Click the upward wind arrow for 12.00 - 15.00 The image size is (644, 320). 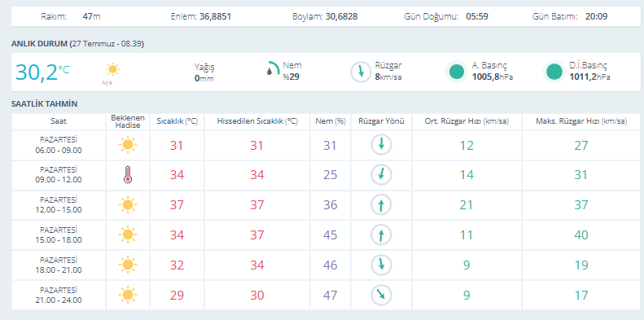click(x=382, y=205)
